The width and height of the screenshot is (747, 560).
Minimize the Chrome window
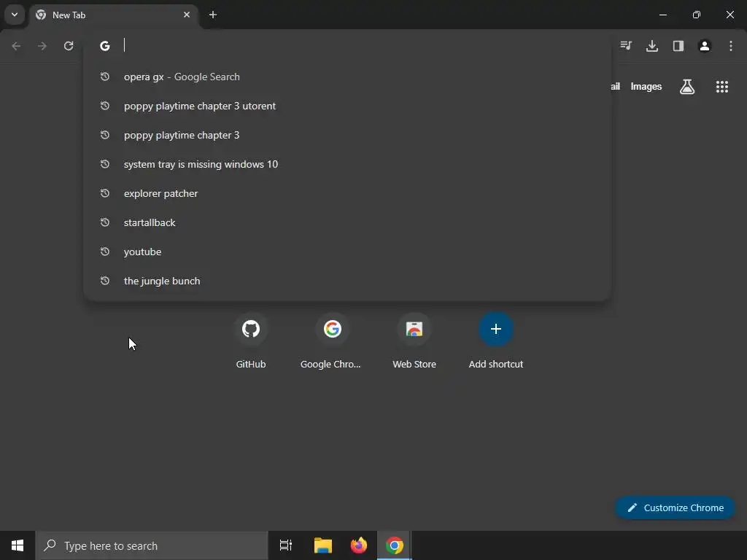[x=662, y=15]
